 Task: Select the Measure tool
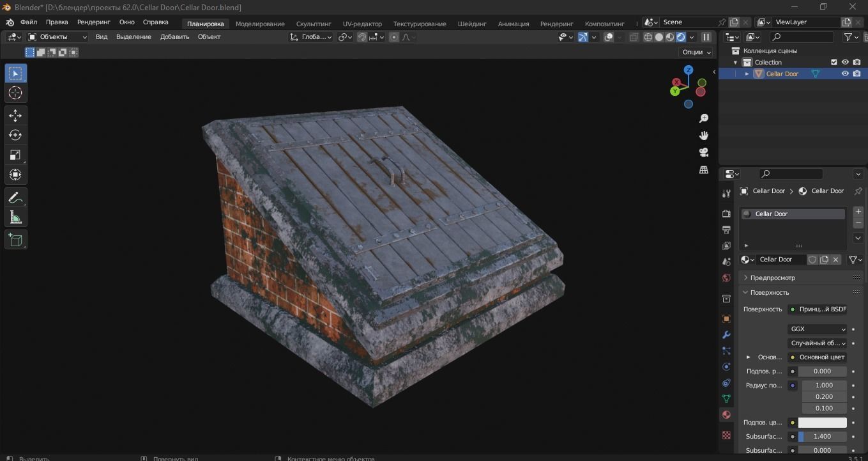[x=15, y=217]
